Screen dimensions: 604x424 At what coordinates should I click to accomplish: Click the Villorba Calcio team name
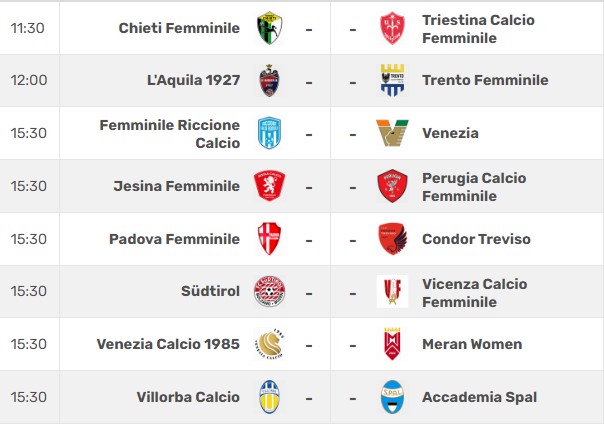188,397
